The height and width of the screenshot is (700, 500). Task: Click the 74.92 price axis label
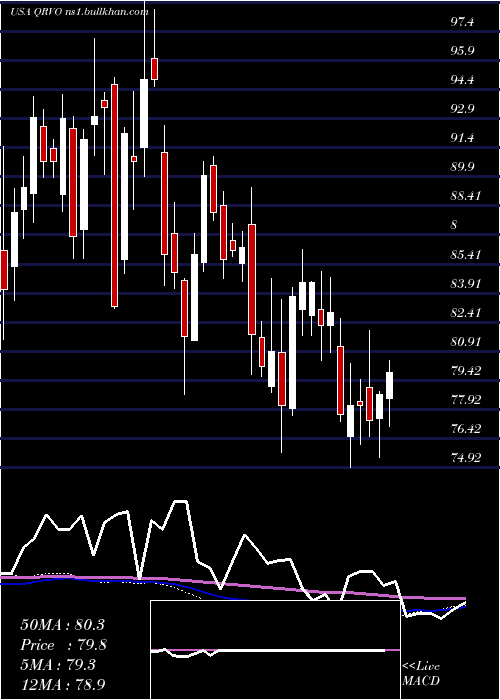click(466, 458)
